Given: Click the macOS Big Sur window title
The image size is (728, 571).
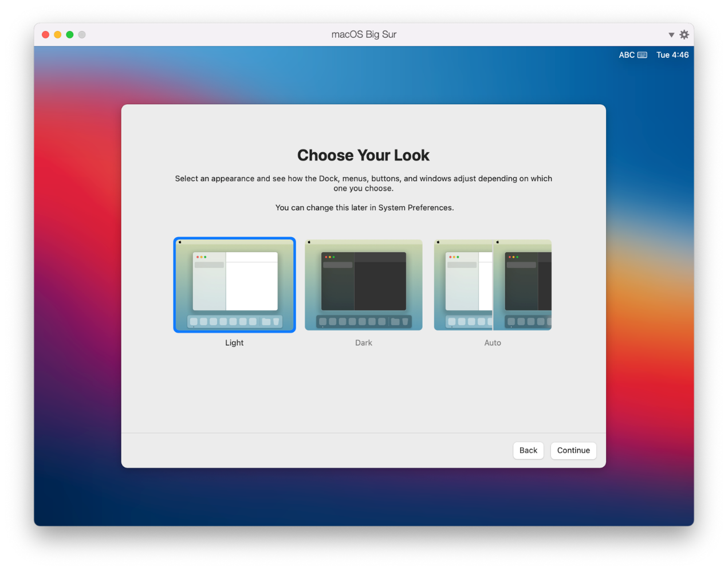Looking at the screenshot, I should tap(364, 34).
